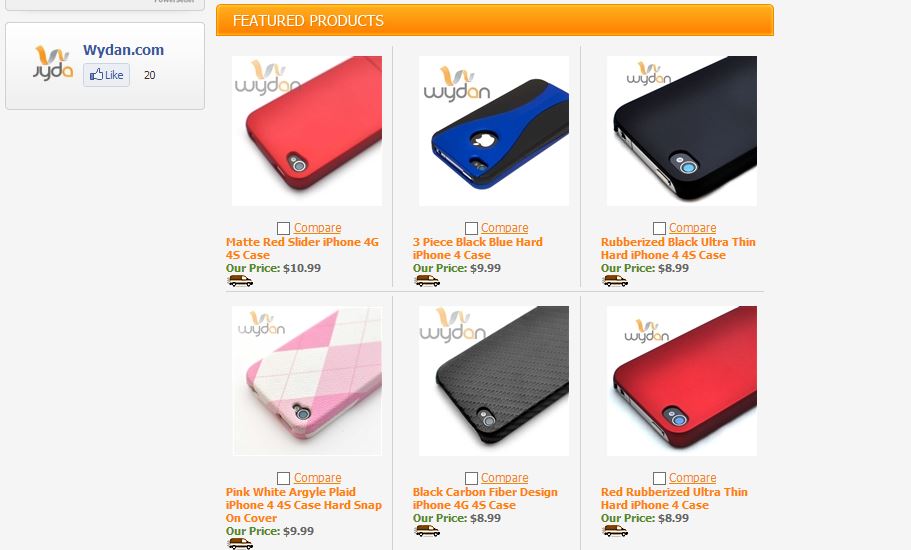This screenshot has height=550, width=911.
Task: Mark Compare checkbox for Red Rubberized case
Action: 659,478
